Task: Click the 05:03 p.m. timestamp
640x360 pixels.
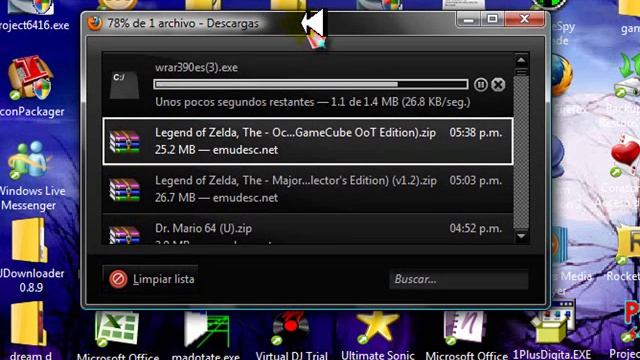Action: point(476,180)
